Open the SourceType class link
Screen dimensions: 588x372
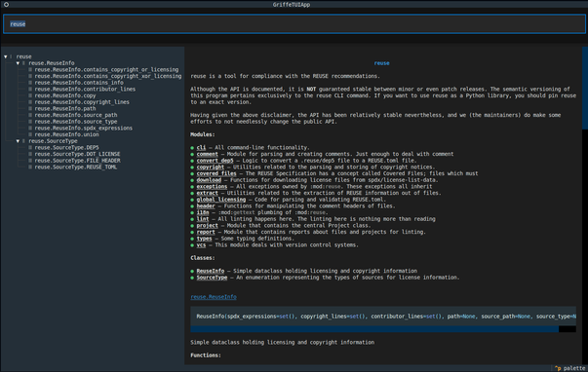coord(212,278)
